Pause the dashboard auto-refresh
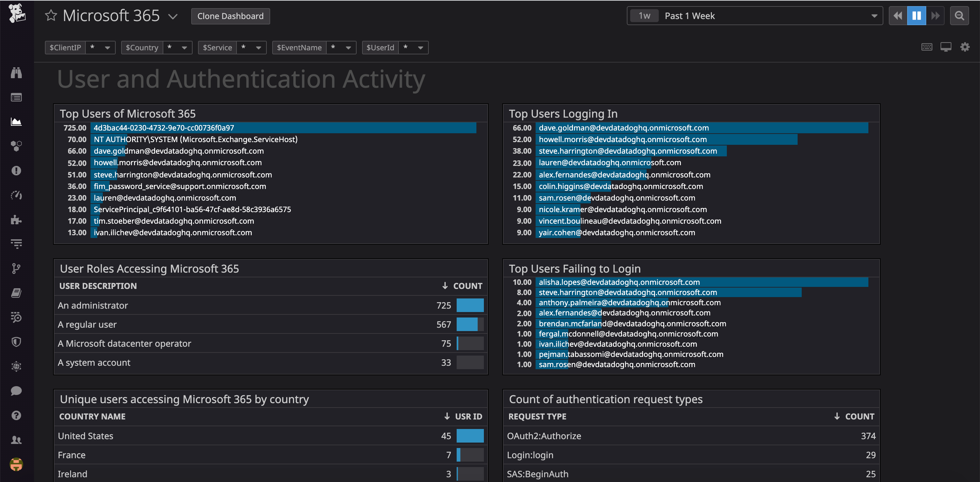 (x=916, y=16)
